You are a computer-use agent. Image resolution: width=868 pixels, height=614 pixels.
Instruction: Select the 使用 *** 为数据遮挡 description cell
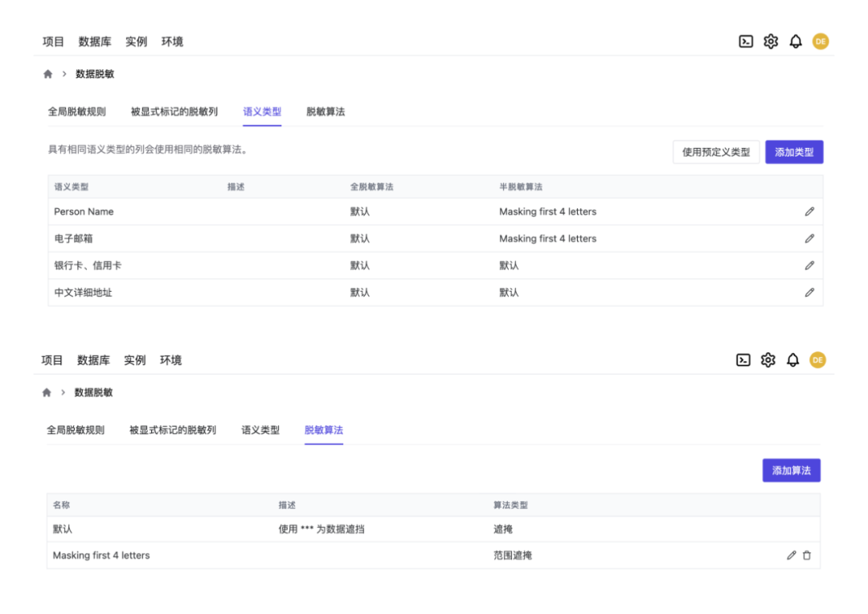[x=321, y=530]
